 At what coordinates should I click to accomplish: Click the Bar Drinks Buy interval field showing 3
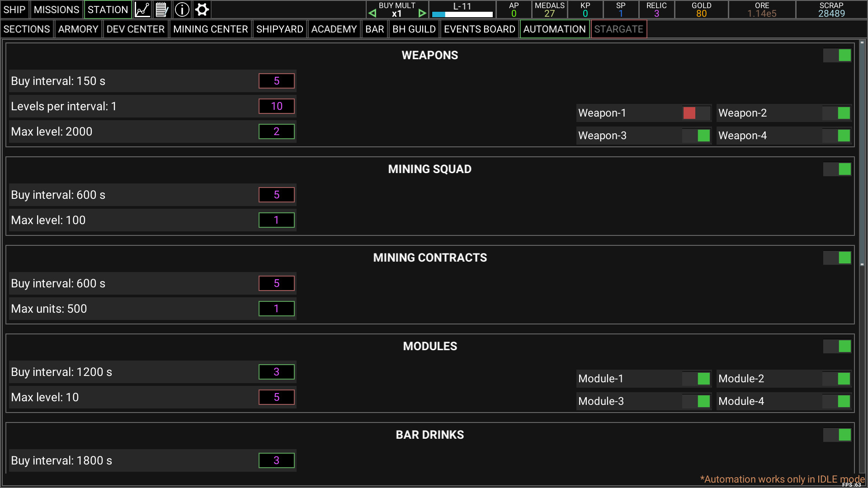coord(276,460)
